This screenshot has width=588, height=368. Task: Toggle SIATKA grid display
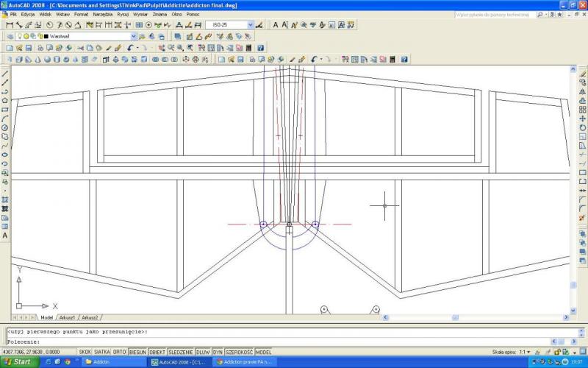pos(102,352)
